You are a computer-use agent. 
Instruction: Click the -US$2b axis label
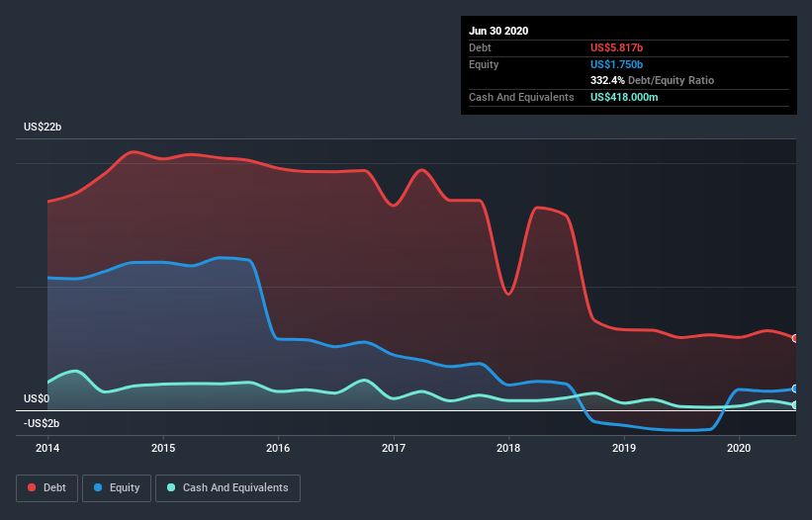click(x=42, y=423)
